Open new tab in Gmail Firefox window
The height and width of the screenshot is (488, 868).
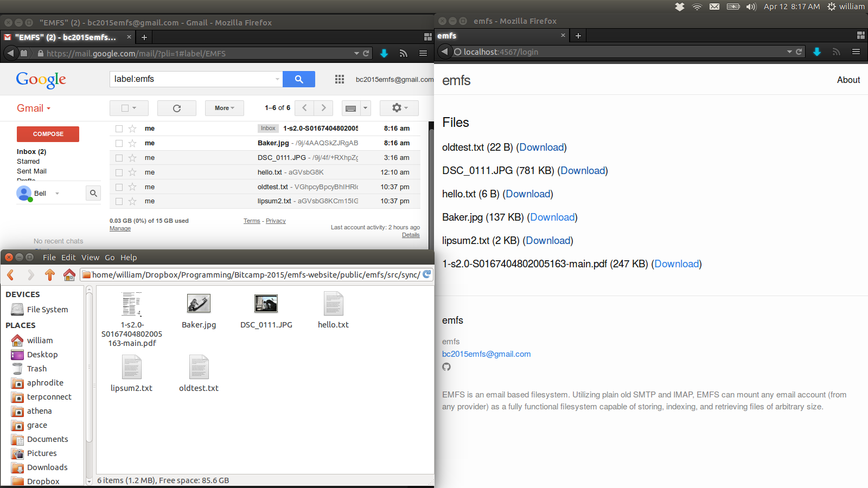pyautogui.click(x=144, y=37)
